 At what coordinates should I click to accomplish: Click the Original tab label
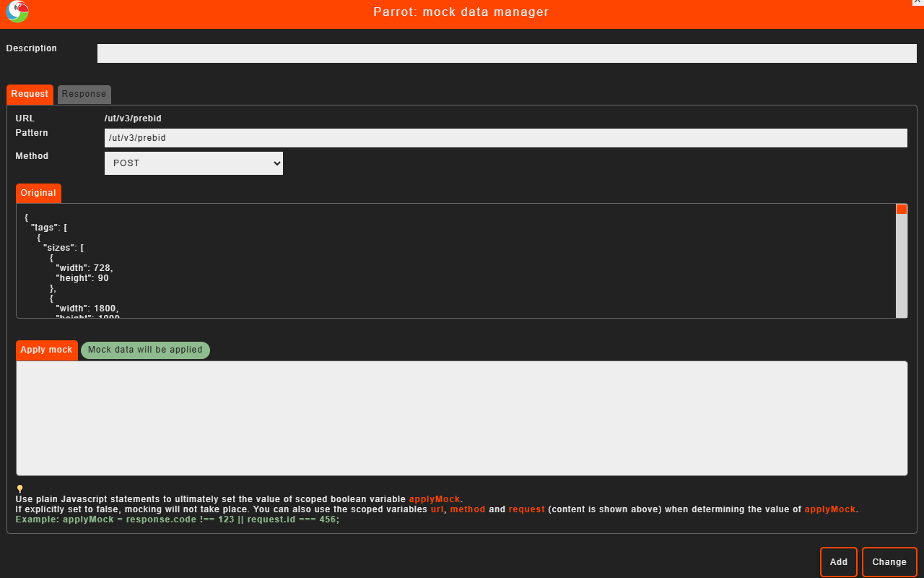(38, 193)
